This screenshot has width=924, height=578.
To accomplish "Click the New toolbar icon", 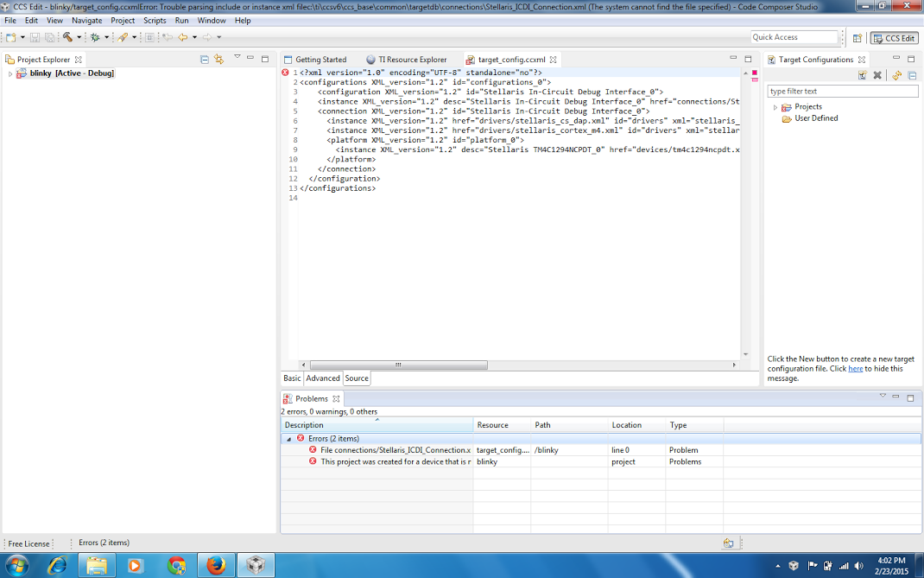I will click(11, 37).
